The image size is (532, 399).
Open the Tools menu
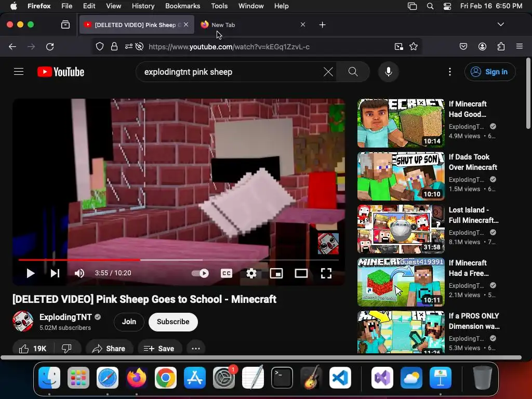tap(220, 6)
